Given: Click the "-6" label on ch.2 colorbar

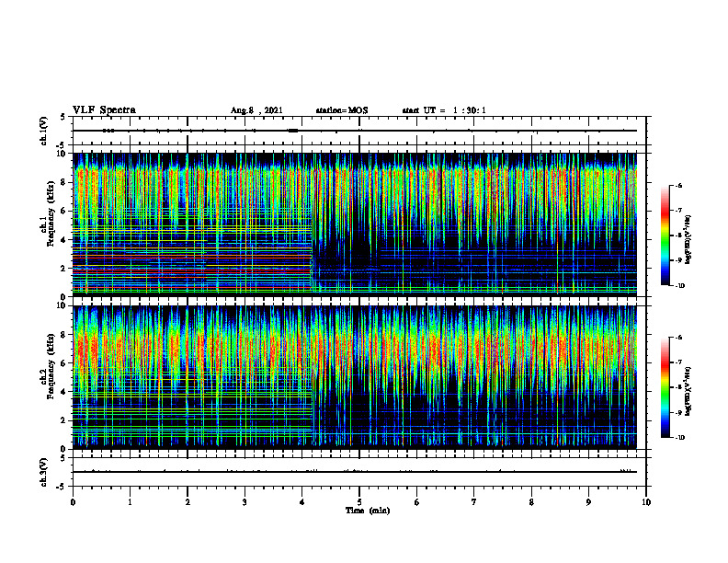Looking at the screenshot, I should pyautogui.click(x=679, y=338).
